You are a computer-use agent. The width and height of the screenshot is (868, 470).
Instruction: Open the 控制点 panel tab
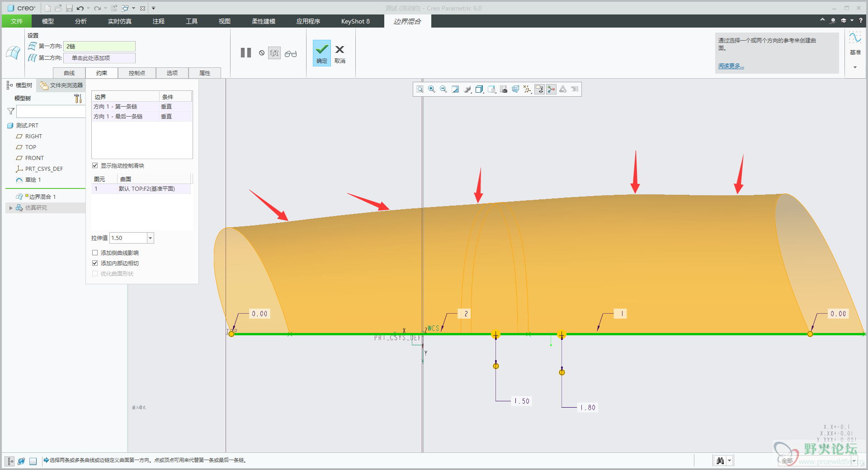[137, 73]
